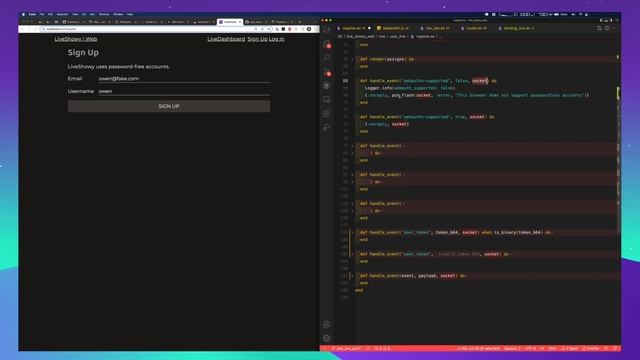
Task: Switch to router.ex editor tab
Action: [x=476, y=28]
